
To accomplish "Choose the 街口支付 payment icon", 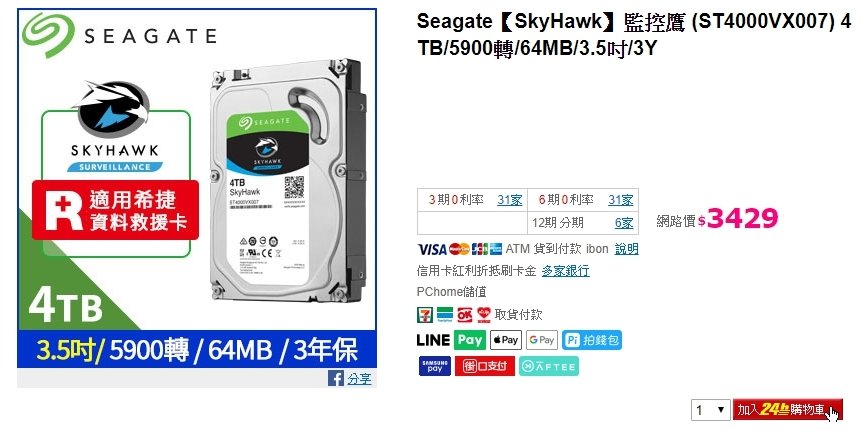I will [x=485, y=366].
